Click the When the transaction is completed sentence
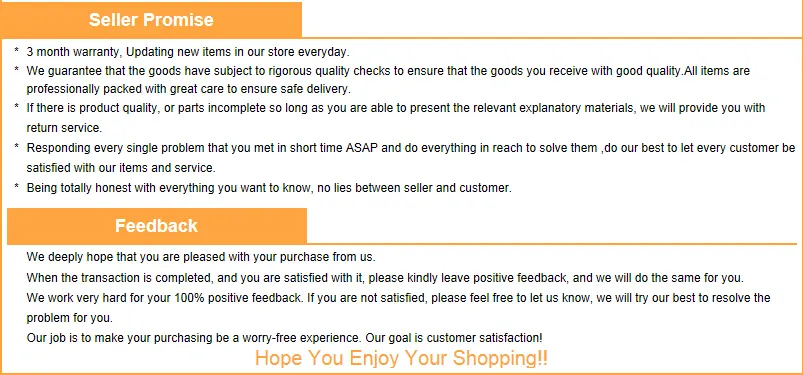803x375 pixels. click(385, 278)
